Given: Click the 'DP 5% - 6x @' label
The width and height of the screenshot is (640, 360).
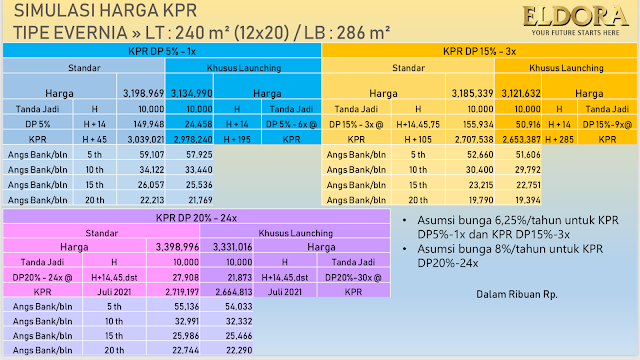Looking at the screenshot, I should tap(291, 124).
